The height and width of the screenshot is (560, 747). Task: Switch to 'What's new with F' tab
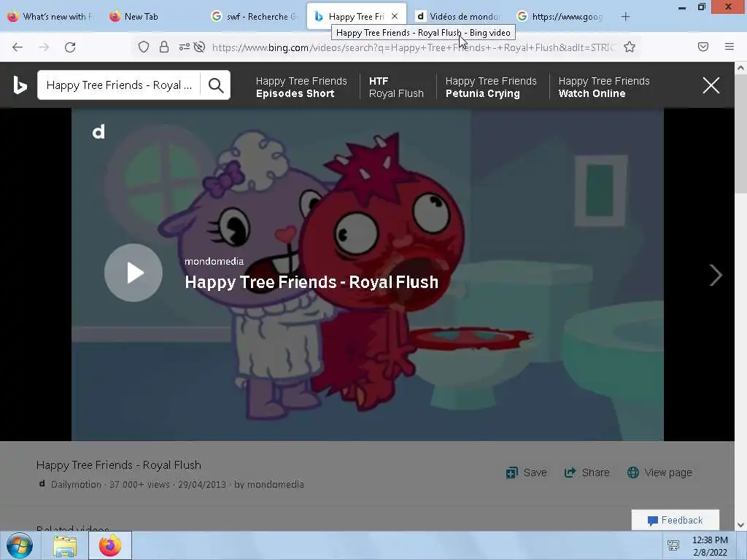coord(50,17)
